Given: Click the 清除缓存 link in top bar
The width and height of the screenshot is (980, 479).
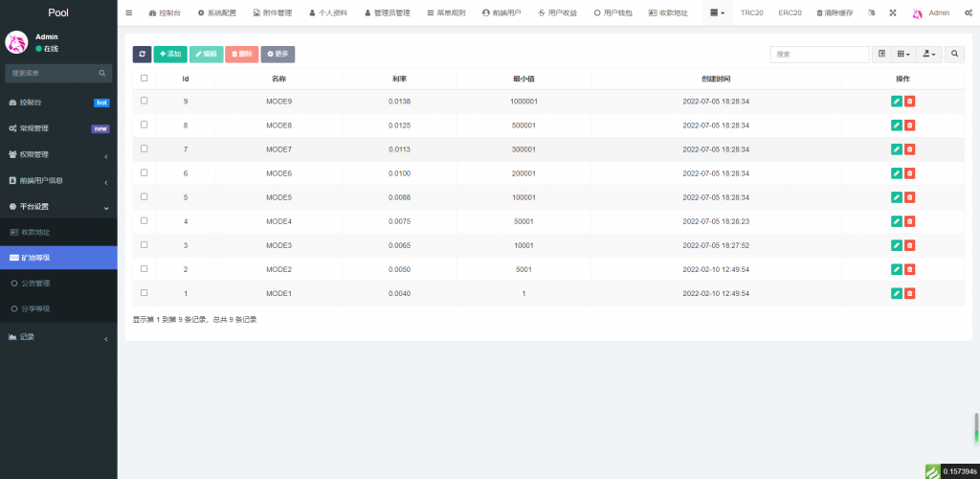Looking at the screenshot, I should (836, 13).
